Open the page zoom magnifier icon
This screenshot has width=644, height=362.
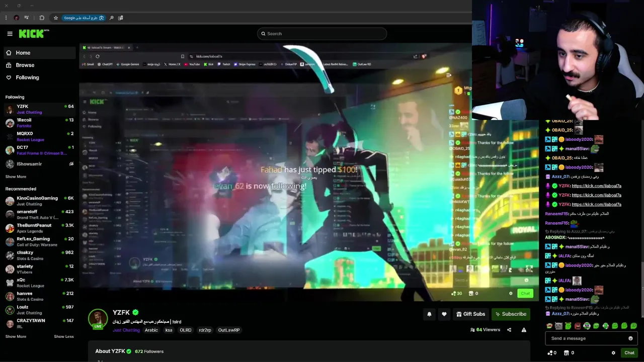[112, 18]
